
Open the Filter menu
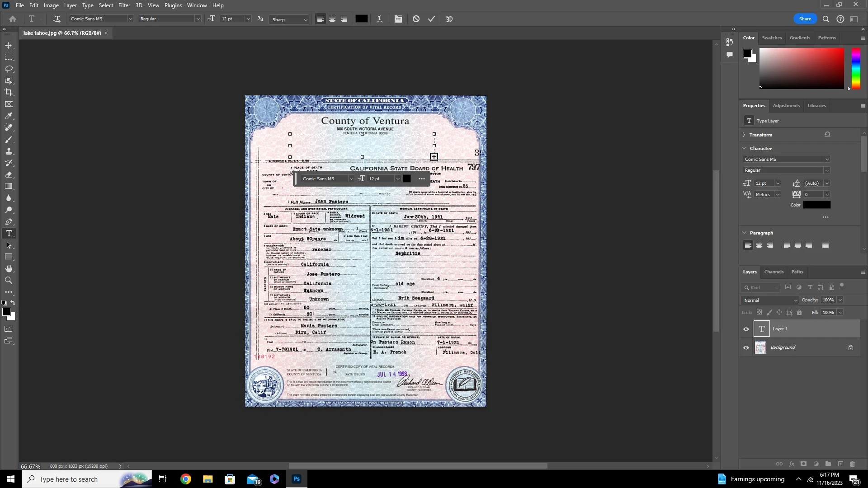[124, 5]
